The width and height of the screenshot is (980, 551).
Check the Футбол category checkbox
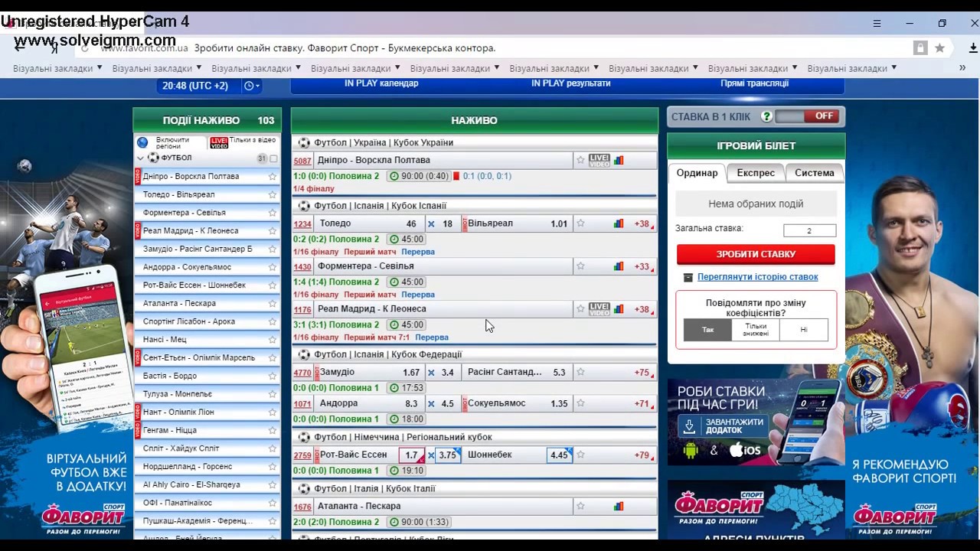(x=273, y=158)
